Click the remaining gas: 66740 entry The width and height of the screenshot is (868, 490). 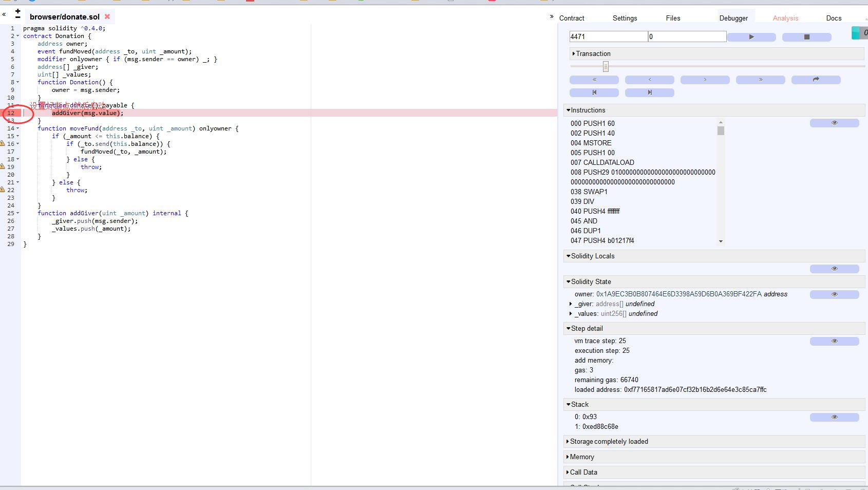(607, 380)
